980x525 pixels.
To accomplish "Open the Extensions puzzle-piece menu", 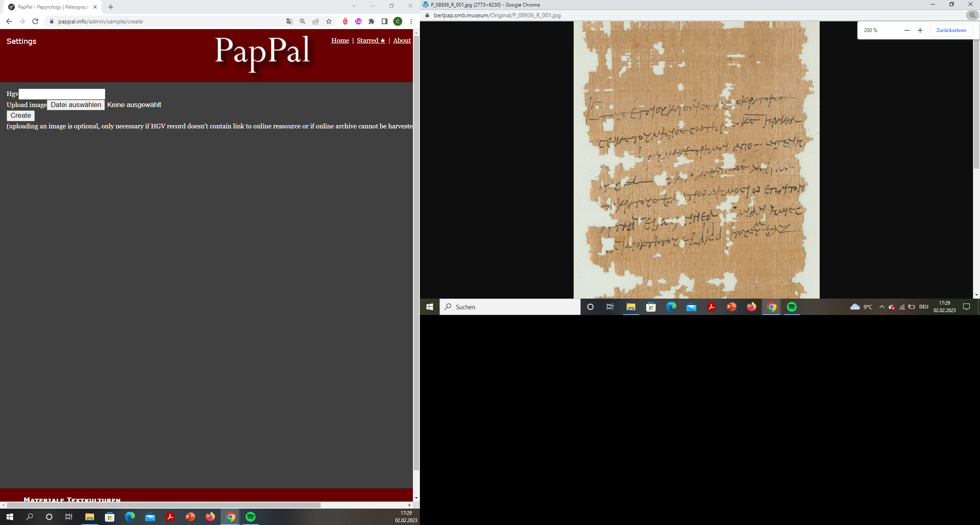I will pyautogui.click(x=371, y=21).
